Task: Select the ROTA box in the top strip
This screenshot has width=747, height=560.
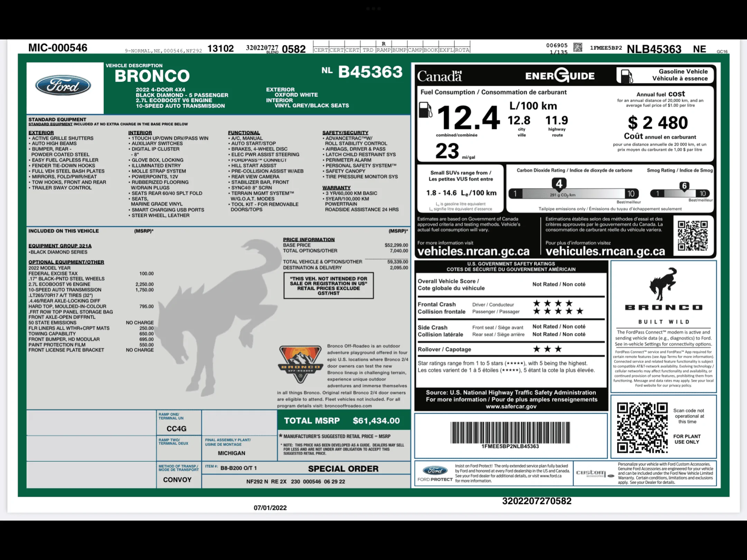Action: coord(462,50)
